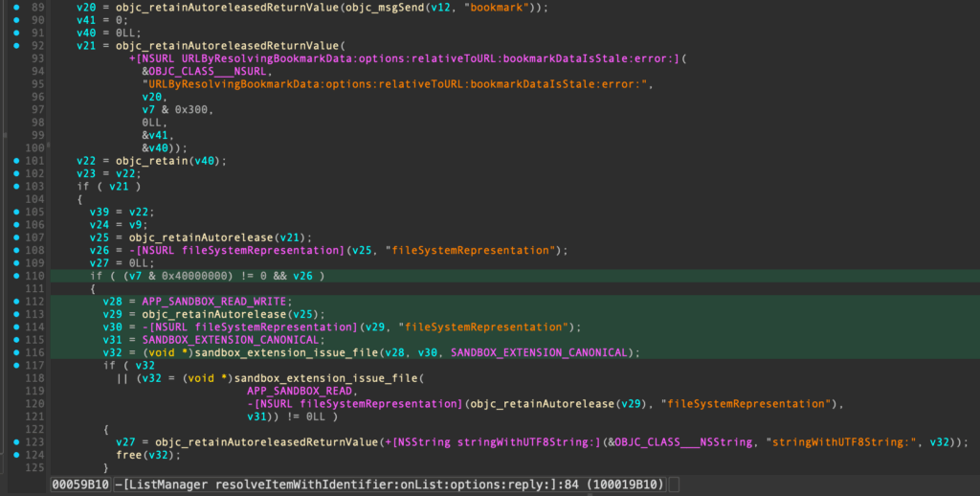This screenshot has width=980, height=496.
Task: Click objc_retainAutorelease on line 107
Action: [x=201, y=237]
